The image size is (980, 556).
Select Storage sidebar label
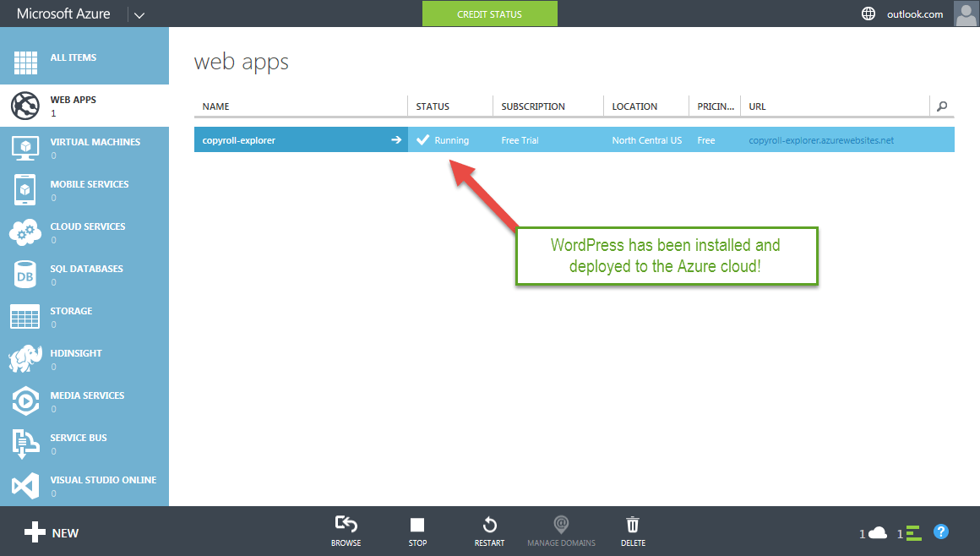pos(71,311)
